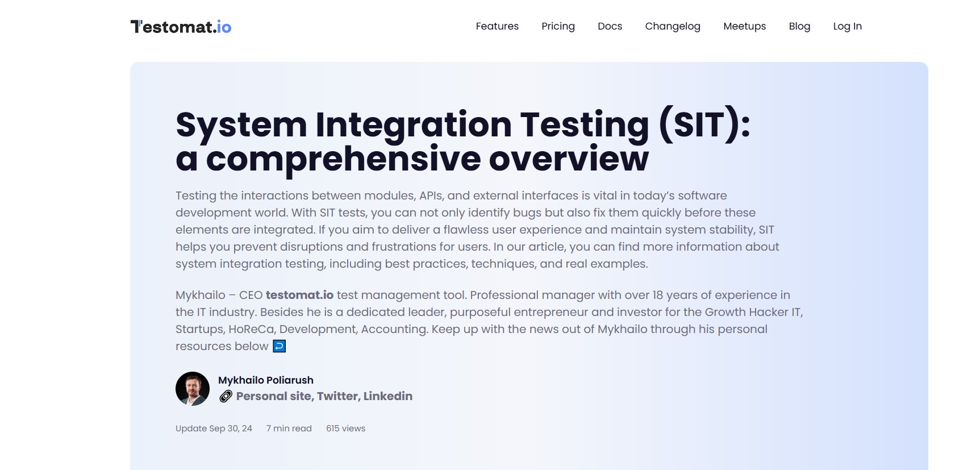This screenshot has width=980, height=470.
Task: Click the bold testomat.io link in bio
Action: click(x=299, y=295)
